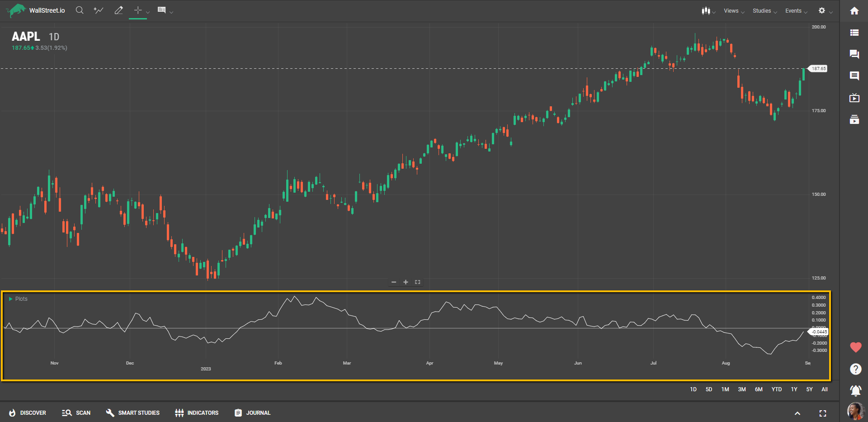Screen dimensions: 868x422
Task: Click the add comparison line icon
Action: (x=99, y=10)
